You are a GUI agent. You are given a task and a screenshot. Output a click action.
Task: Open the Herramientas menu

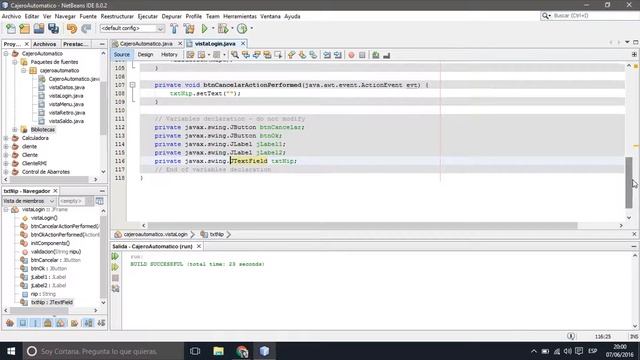pyautogui.click(x=240, y=16)
